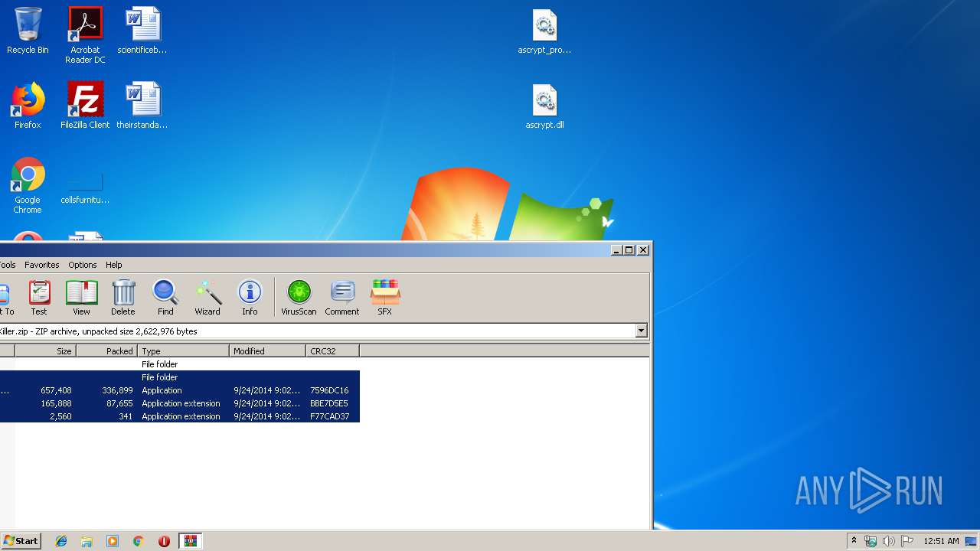
Task: Open Internet Explorer from the taskbar
Action: tap(61, 541)
